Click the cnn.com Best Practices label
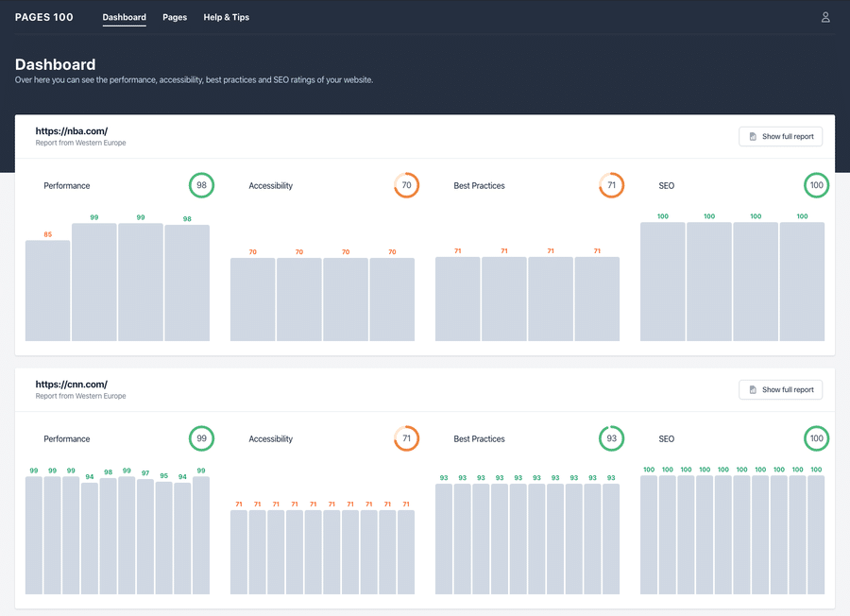 click(x=479, y=439)
